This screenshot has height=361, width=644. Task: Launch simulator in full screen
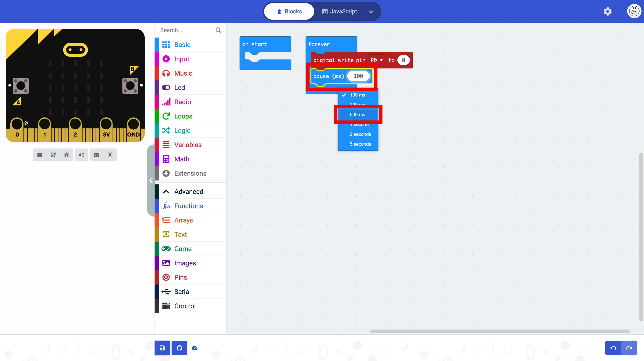coord(110,155)
